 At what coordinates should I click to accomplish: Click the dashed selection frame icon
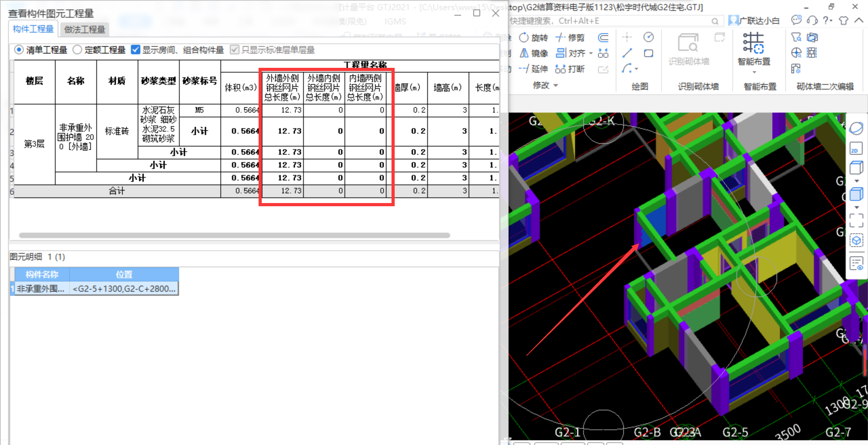click(856, 220)
